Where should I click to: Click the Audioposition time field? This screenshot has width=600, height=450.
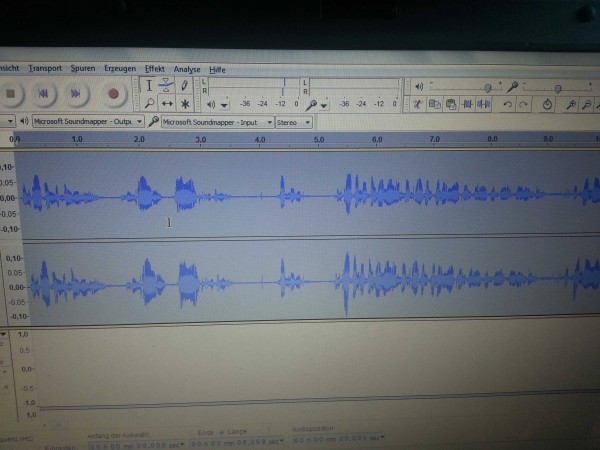(337, 439)
